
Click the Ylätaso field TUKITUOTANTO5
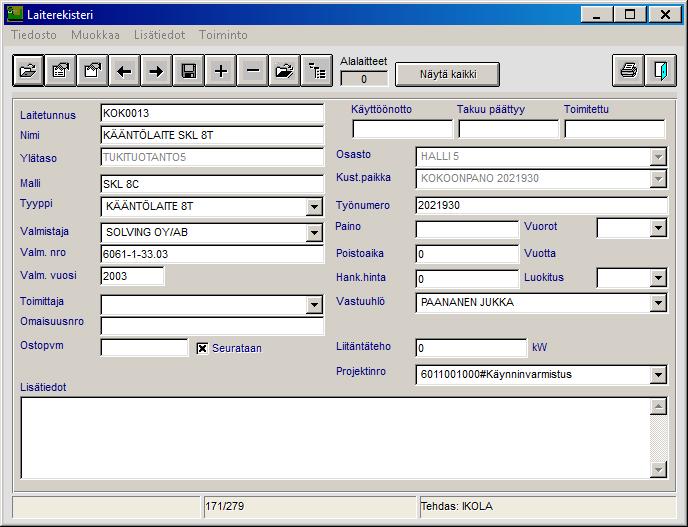212,157
